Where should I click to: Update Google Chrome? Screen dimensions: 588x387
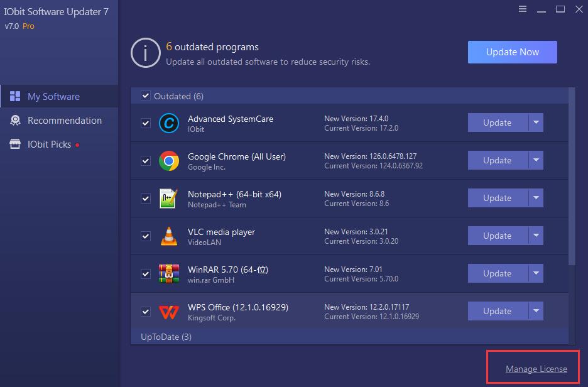pyautogui.click(x=498, y=160)
